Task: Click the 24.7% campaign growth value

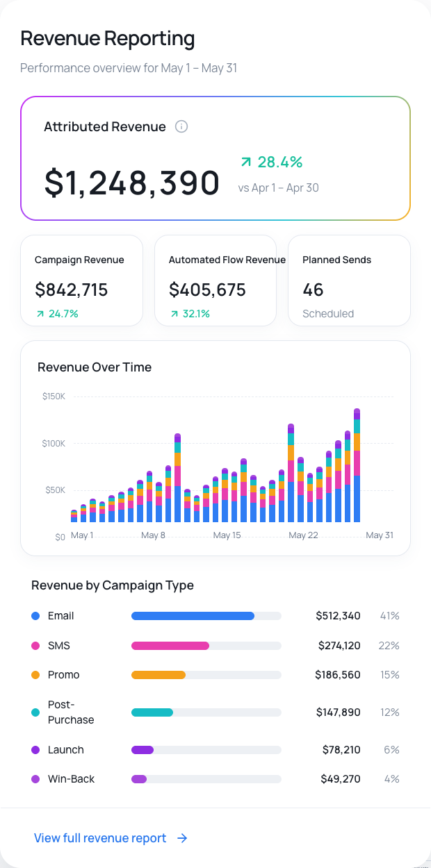Action: 63,314
